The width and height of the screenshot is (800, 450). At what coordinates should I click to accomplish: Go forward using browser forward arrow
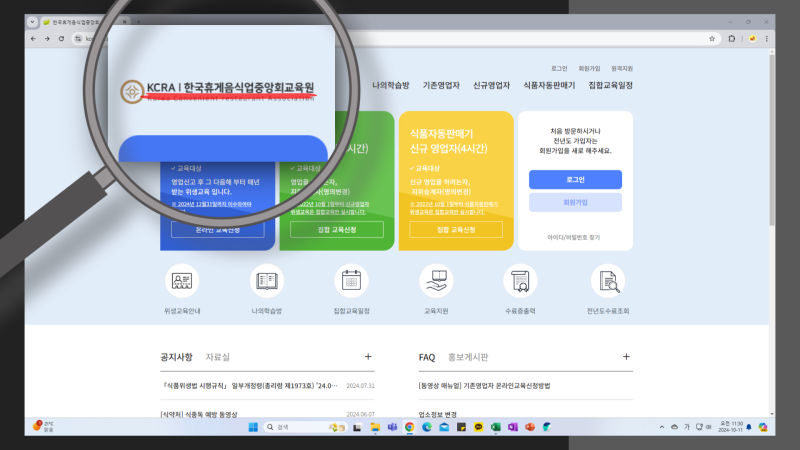pyautogui.click(x=47, y=39)
